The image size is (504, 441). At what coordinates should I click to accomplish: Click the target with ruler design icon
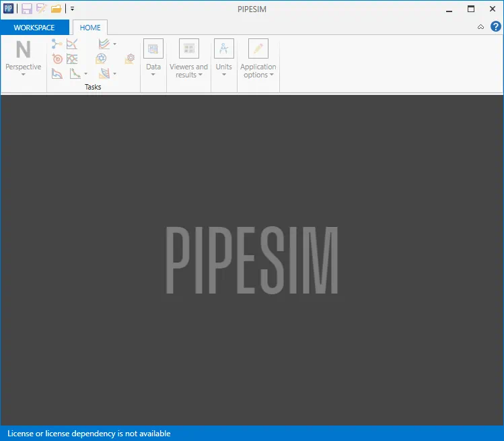130,59
